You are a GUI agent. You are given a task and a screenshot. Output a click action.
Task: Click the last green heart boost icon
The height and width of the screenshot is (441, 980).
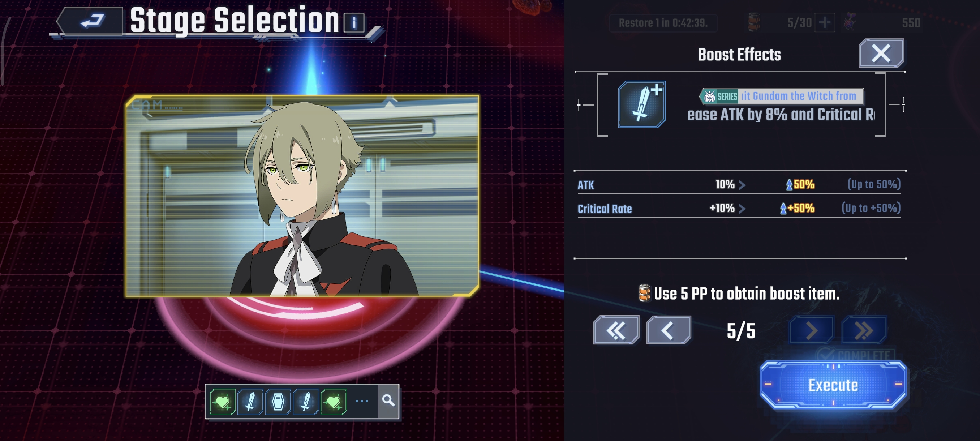(334, 402)
